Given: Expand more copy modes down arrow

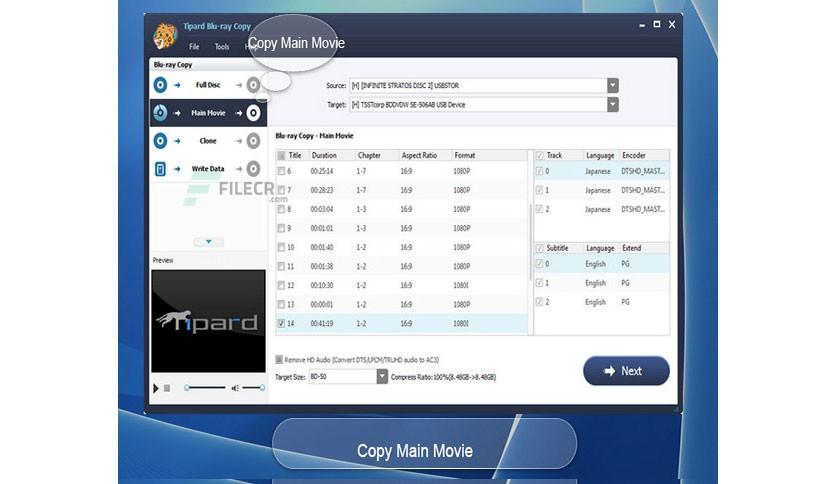Looking at the screenshot, I should [208, 242].
